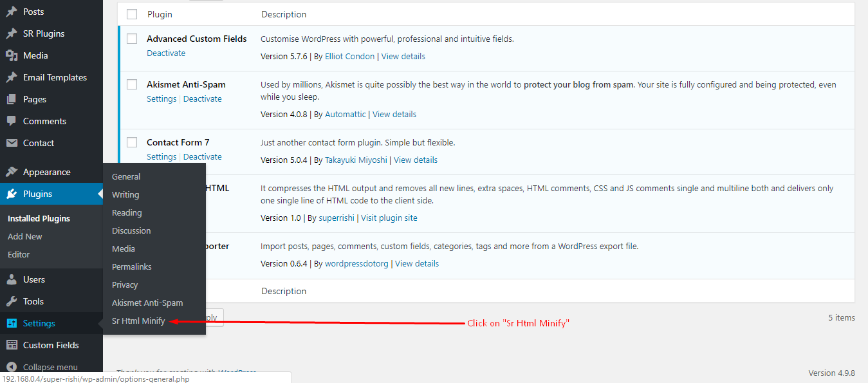Click the "5 items" count text
The image size is (868, 383).
[842, 318]
